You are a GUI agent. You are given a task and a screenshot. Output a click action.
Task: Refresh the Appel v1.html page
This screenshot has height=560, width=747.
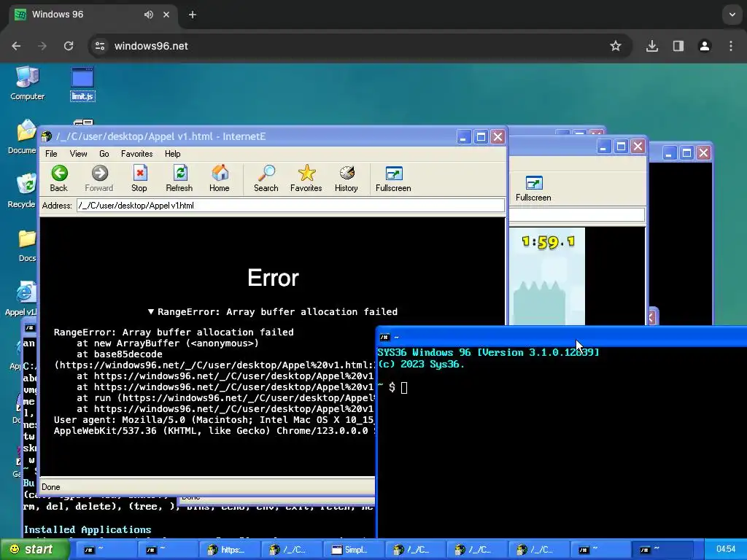pos(179,179)
